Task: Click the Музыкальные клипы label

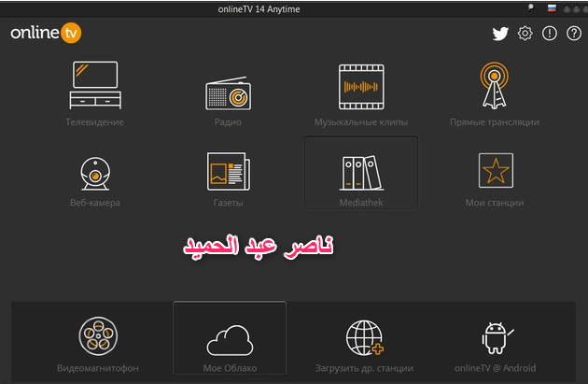Action: click(361, 122)
